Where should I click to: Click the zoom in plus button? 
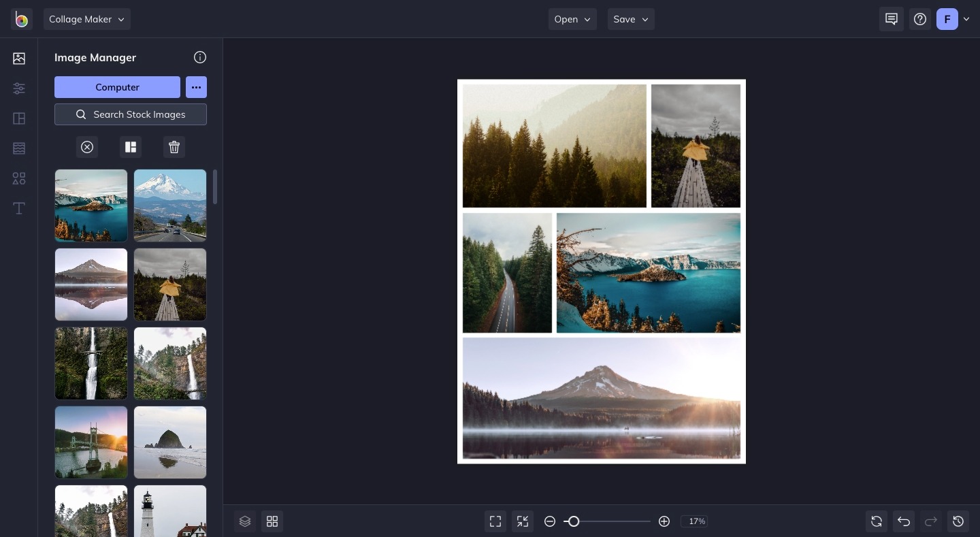tap(664, 521)
